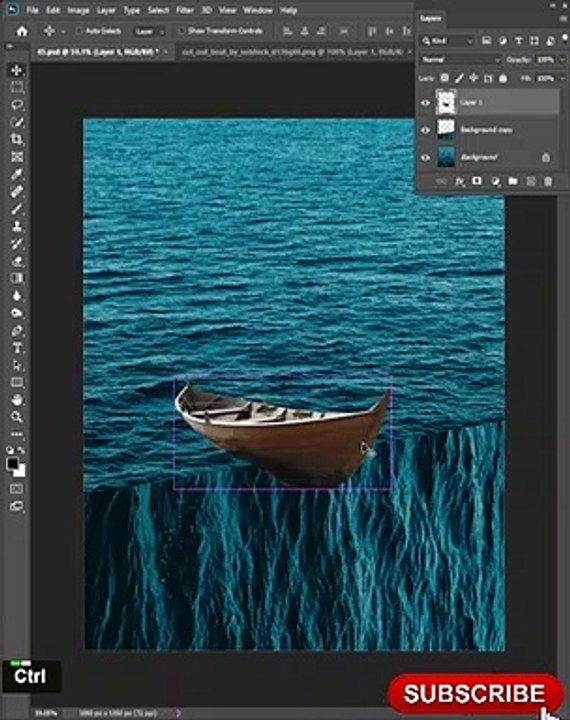Viewport: 570px width, 720px height.
Task: Swap foreground and background colors
Action: [x=22, y=450]
